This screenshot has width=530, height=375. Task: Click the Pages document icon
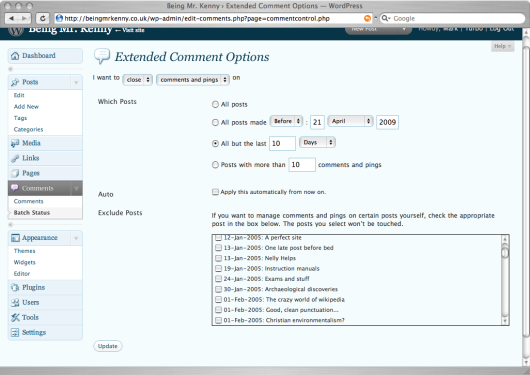coord(15,173)
